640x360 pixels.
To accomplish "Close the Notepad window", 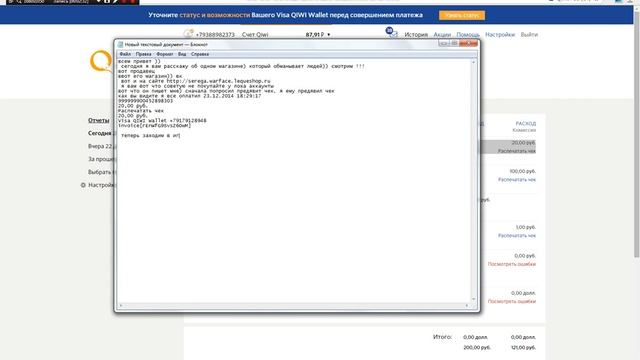I will pos(468,43).
